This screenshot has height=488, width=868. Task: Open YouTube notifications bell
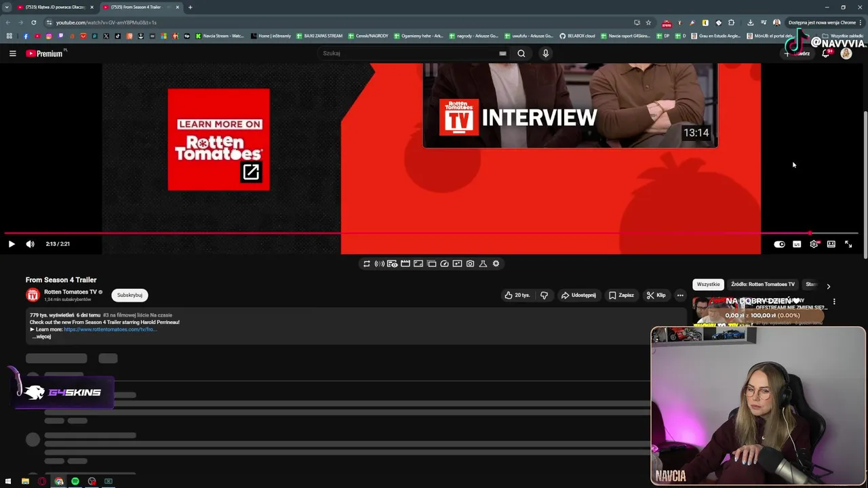[825, 54]
